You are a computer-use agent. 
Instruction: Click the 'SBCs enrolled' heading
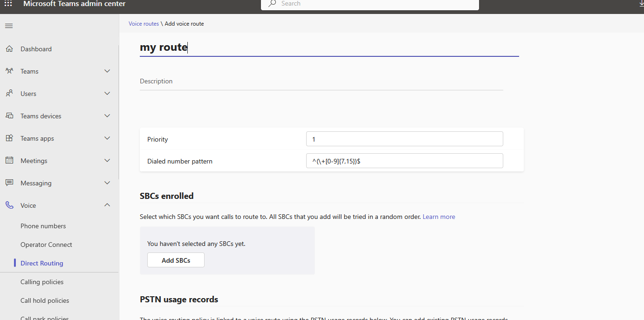click(x=167, y=196)
